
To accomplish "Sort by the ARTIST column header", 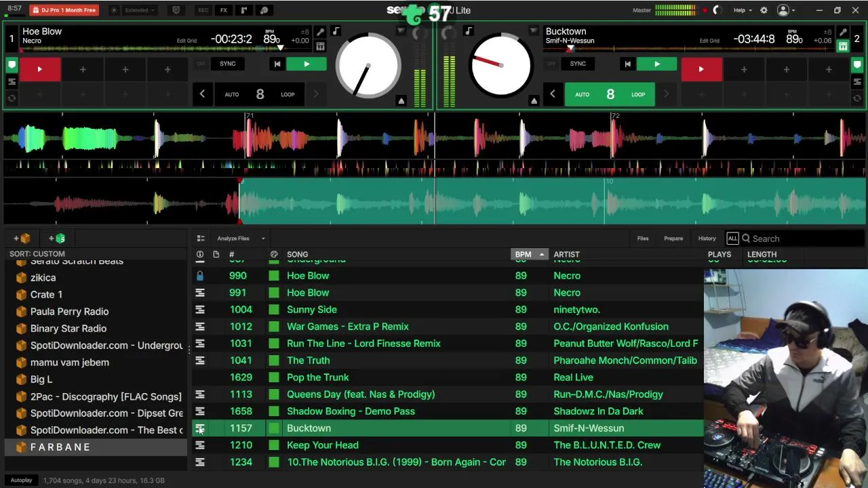I will (566, 254).
